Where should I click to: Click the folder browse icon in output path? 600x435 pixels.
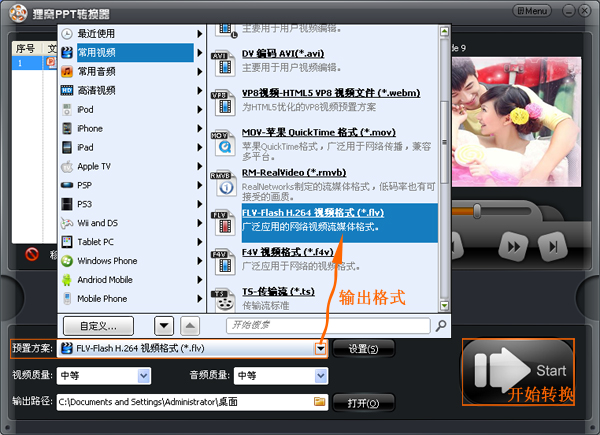click(x=320, y=401)
